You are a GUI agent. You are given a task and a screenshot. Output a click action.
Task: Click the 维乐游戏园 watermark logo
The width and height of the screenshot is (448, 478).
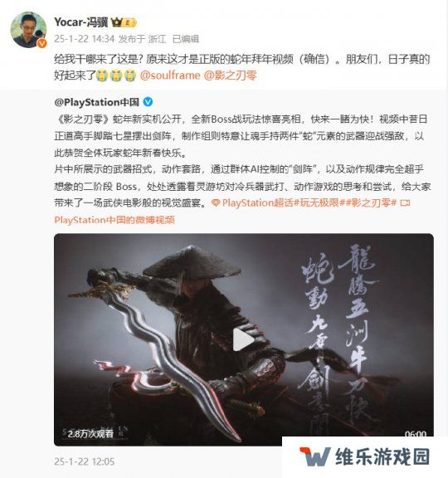pos(364,457)
